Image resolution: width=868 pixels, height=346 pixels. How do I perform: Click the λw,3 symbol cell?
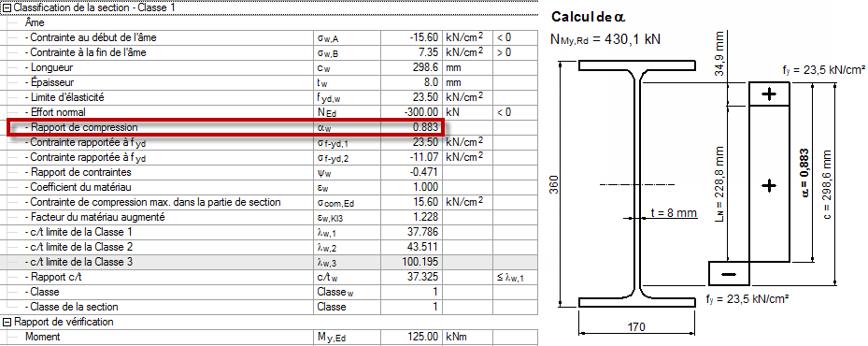click(347, 262)
